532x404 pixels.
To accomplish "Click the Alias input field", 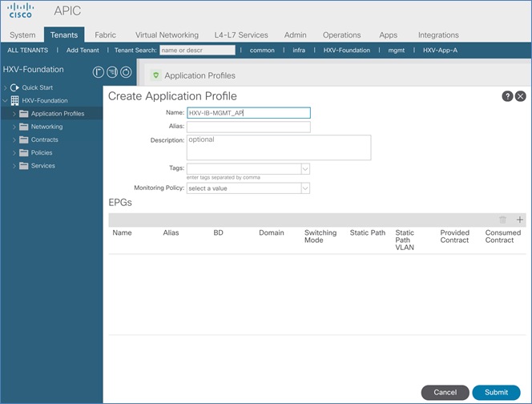I will 248,127.
